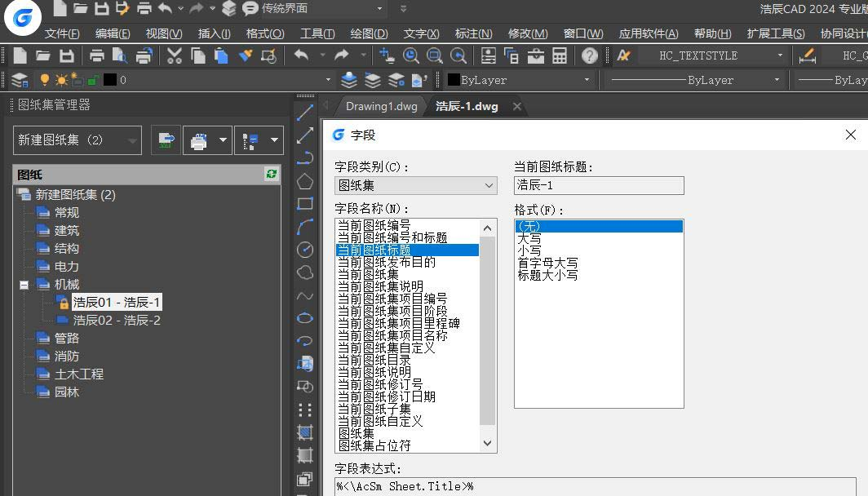
Task: Toggle layer freeze sun icon
Action: click(61, 80)
